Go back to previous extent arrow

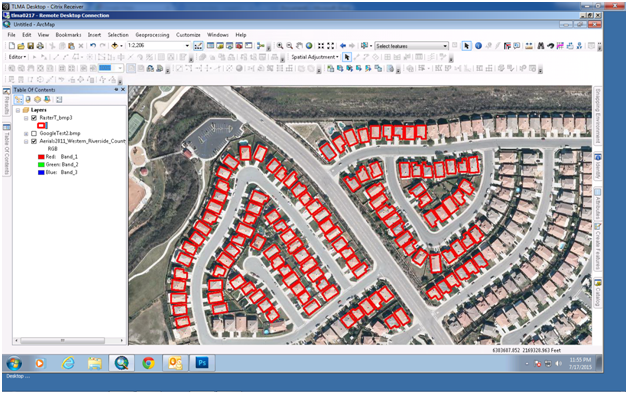click(343, 46)
